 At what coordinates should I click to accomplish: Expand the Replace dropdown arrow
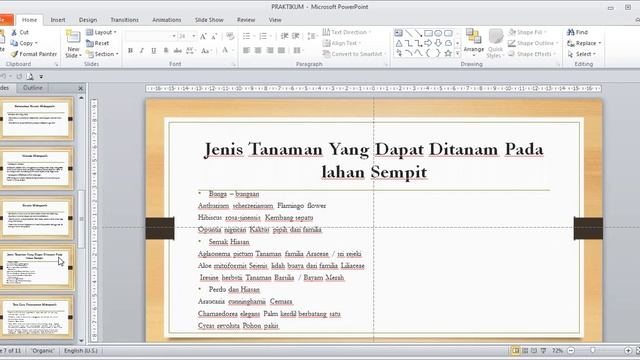(600, 43)
